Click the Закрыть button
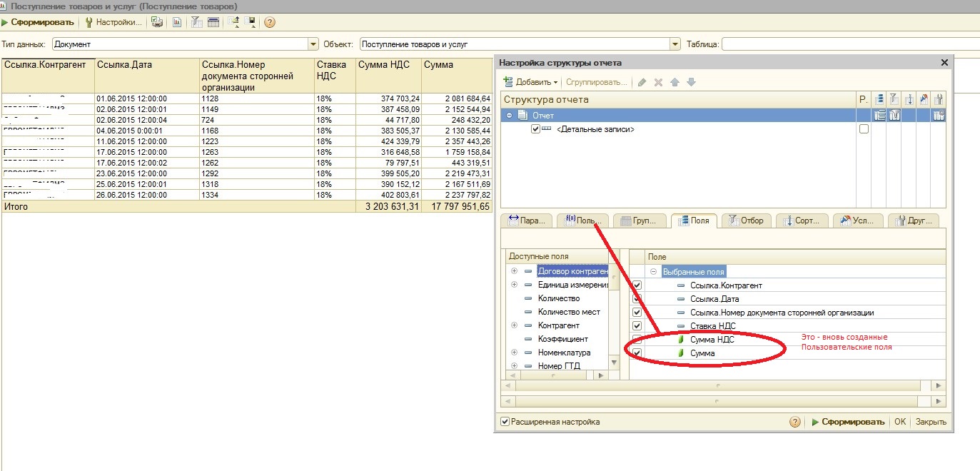980x471 pixels. (x=931, y=422)
